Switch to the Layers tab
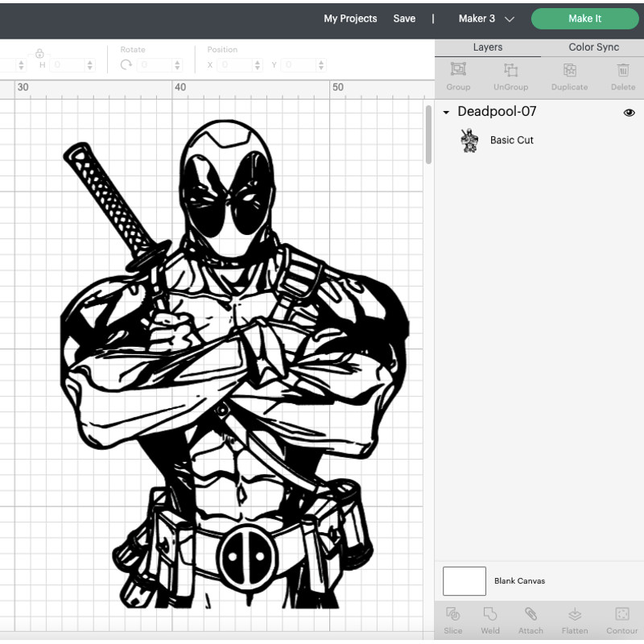Screen dimensions: 644x644 487,47
